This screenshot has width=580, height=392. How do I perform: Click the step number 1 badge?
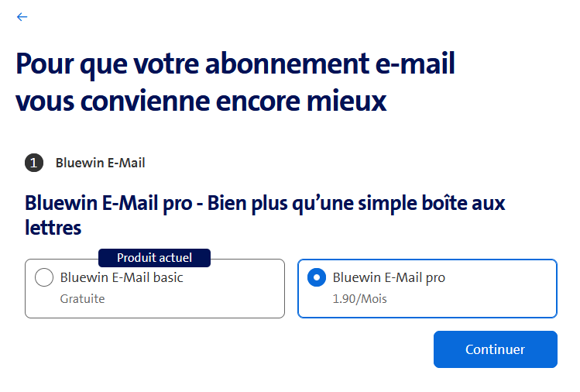tap(34, 163)
